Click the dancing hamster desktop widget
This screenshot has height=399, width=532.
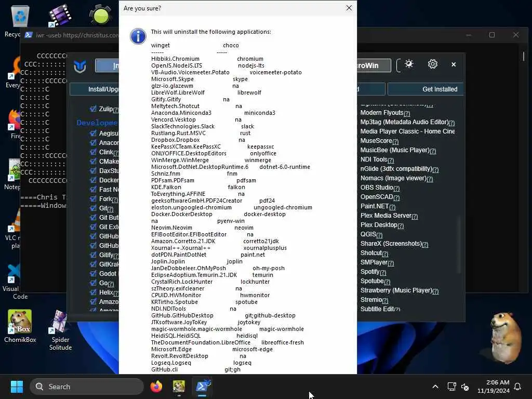coord(505,338)
